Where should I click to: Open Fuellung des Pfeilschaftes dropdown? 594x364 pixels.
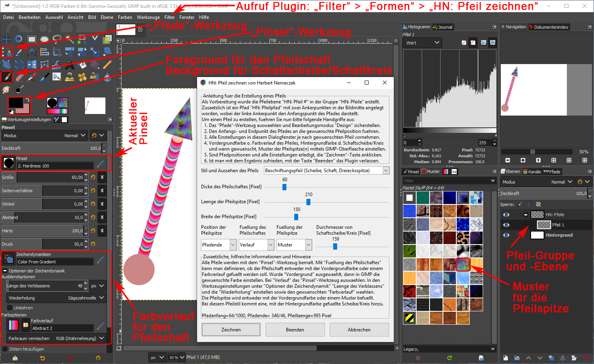[256, 245]
